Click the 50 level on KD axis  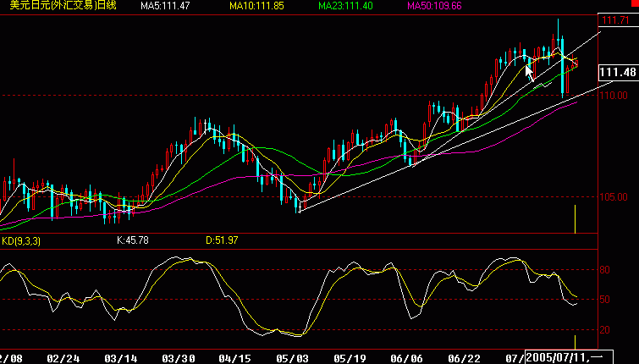click(605, 300)
